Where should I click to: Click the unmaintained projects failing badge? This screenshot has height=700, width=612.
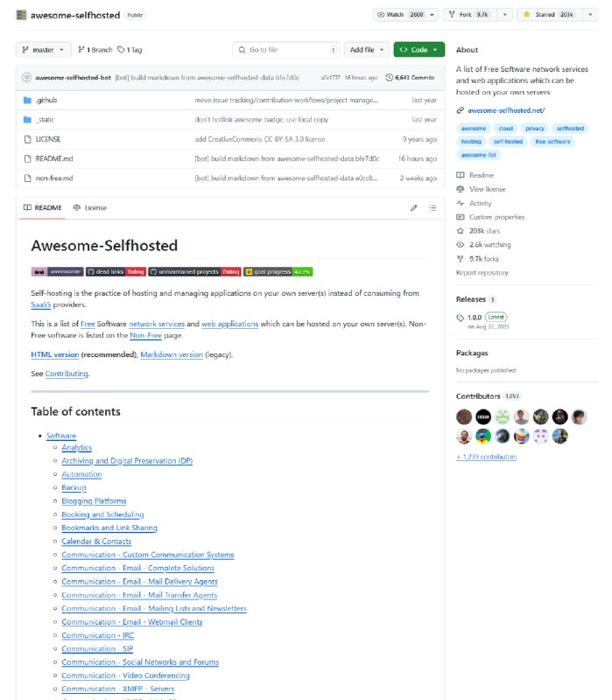point(194,271)
